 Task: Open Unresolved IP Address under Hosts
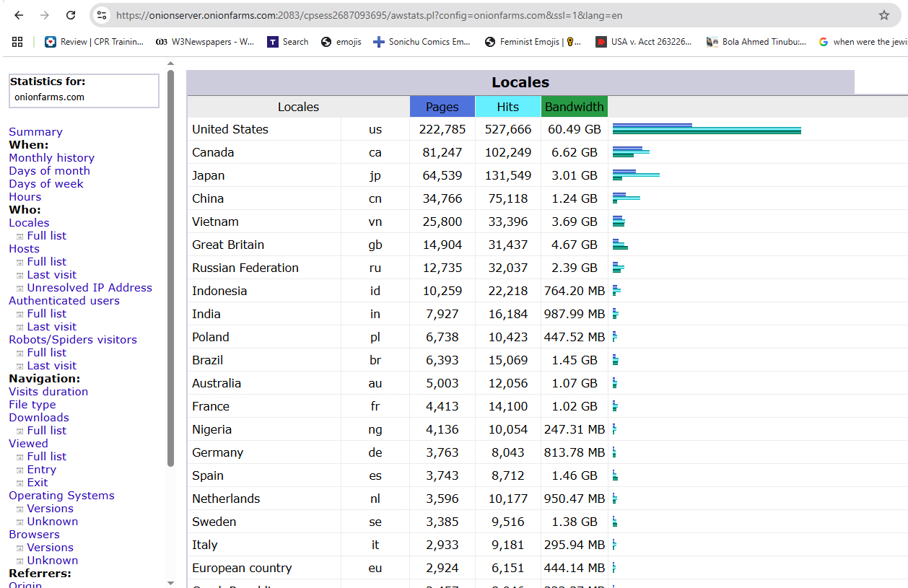90,288
